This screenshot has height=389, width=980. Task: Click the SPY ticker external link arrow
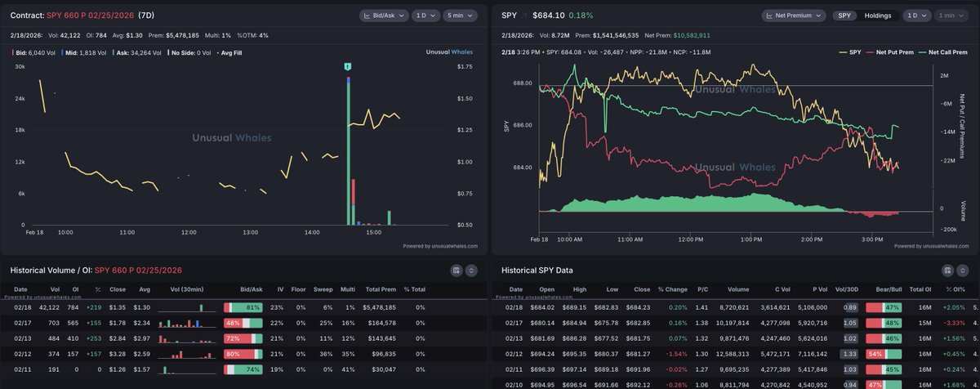tap(523, 16)
